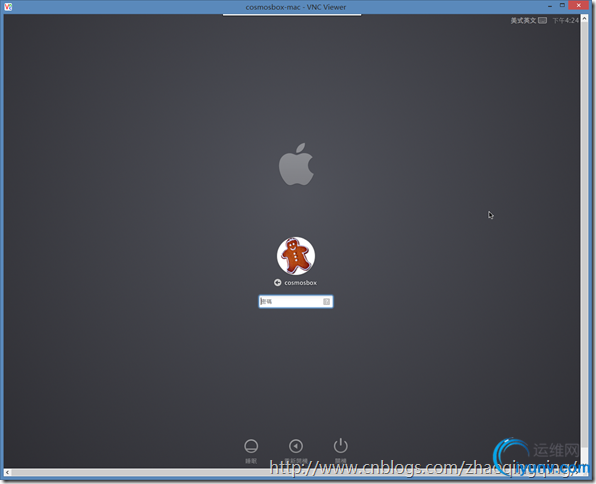This screenshot has width=596, height=484.
Task: Click the Shut Down power icon
Action: (341, 446)
